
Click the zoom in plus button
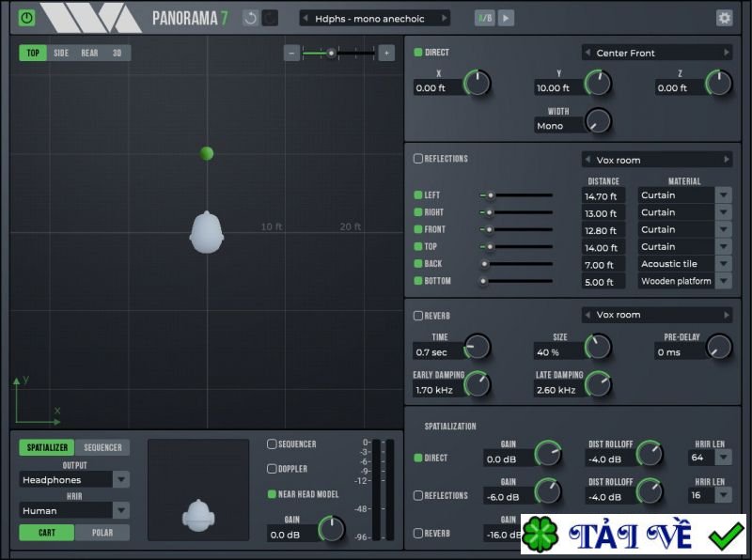coord(386,53)
